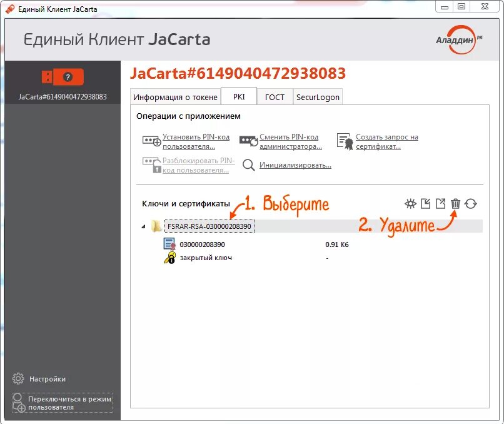The image size is (504, 424).
Task: Click the unlock user PIN padlock icon
Action: tap(151, 165)
